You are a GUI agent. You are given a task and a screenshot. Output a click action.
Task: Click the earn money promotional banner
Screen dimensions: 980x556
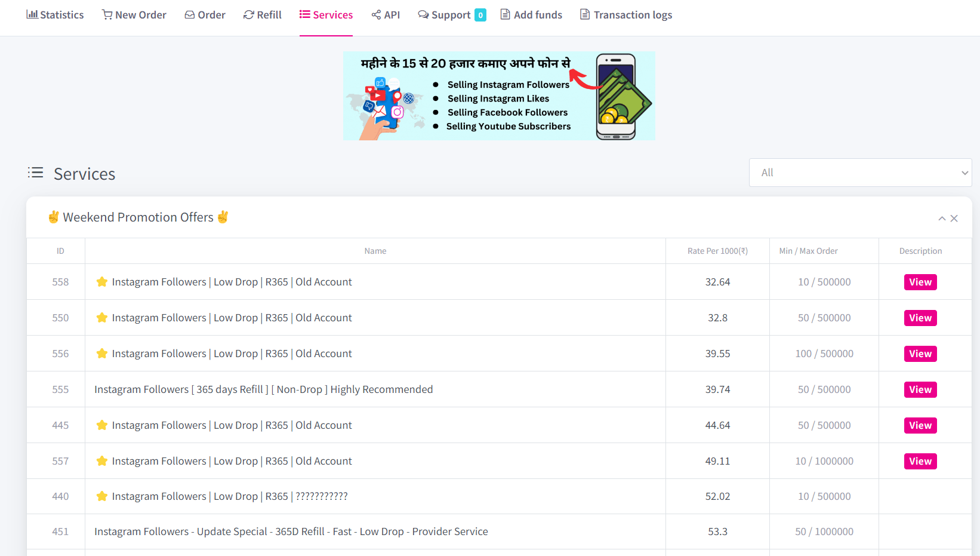pos(499,96)
